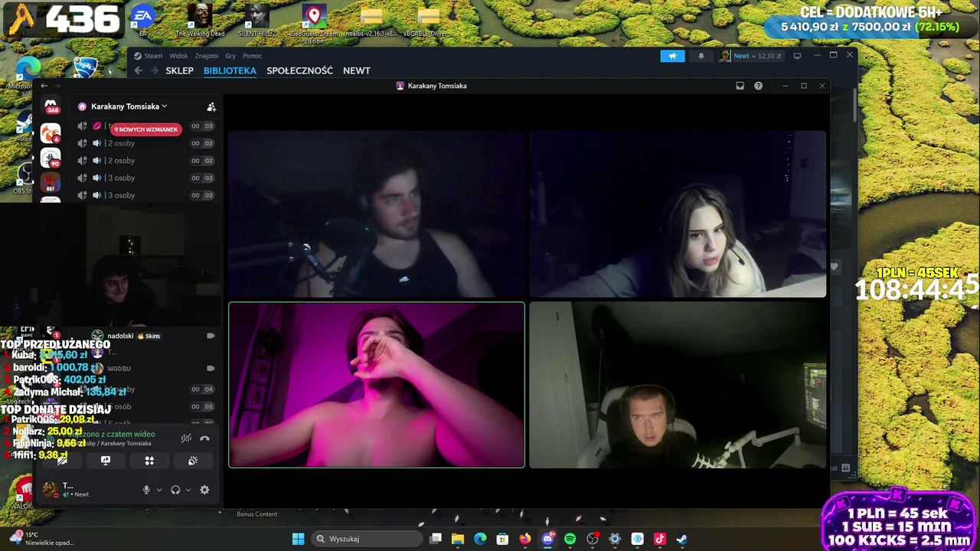
Task: Open the Widok menu in Steam
Action: [178, 56]
